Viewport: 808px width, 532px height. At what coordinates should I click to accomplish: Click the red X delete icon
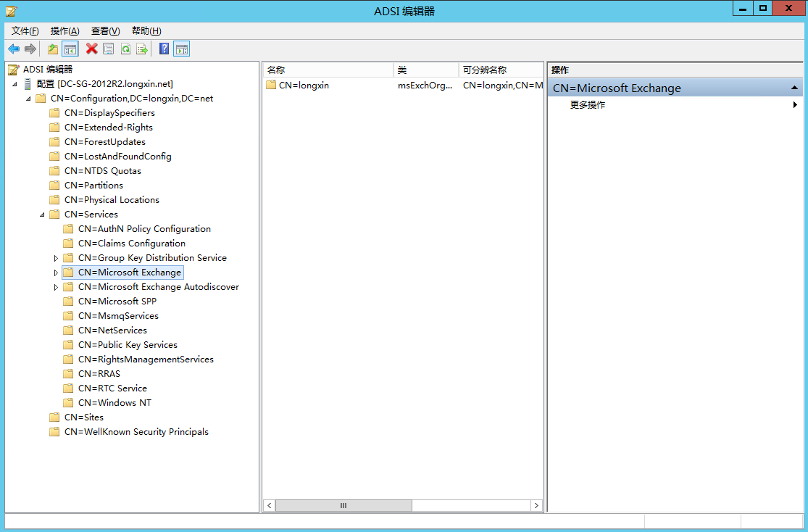(91, 49)
